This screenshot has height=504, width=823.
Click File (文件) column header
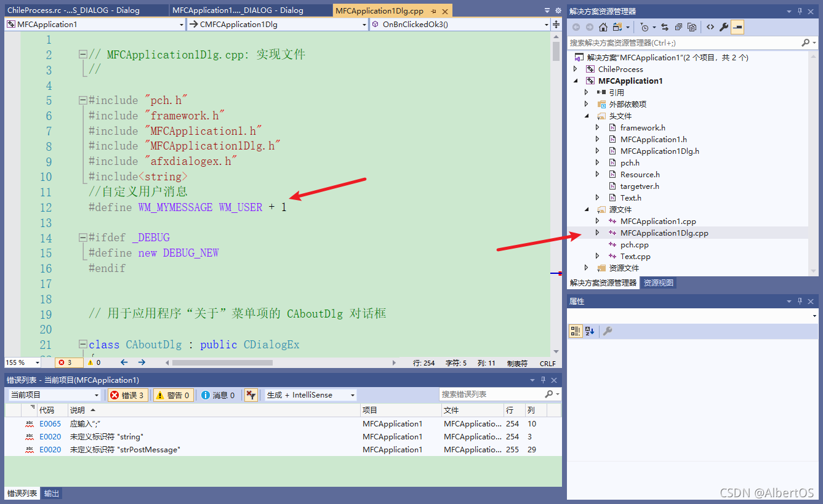coord(472,410)
